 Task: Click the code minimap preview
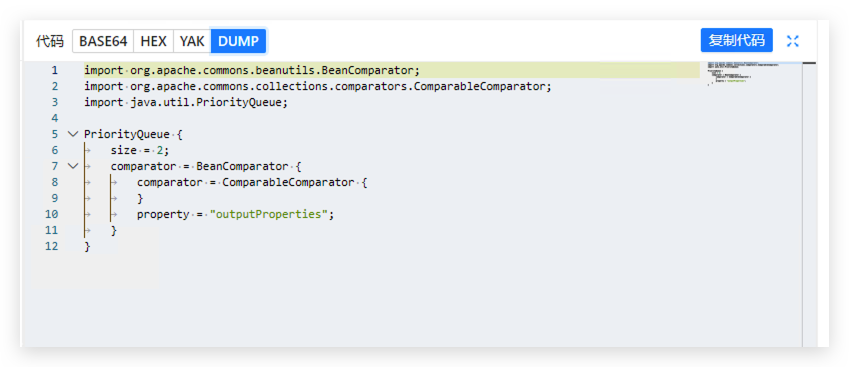coord(754,74)
